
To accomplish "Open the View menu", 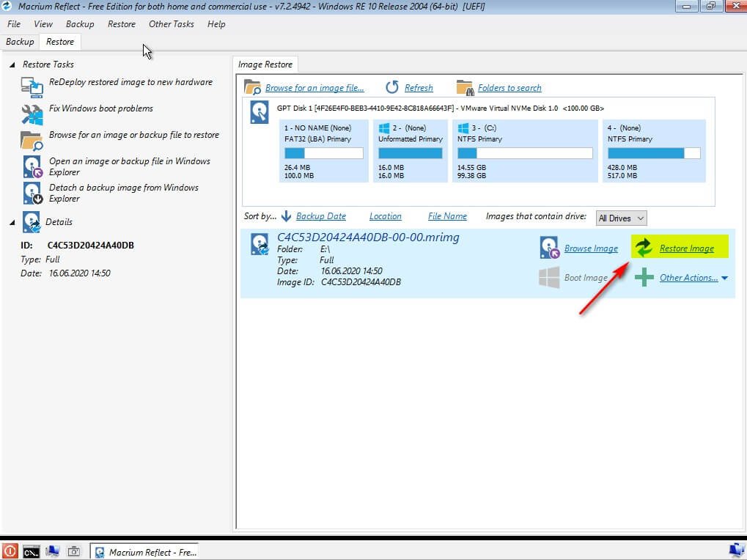I will pyautogui.click(x=43, y=23).
